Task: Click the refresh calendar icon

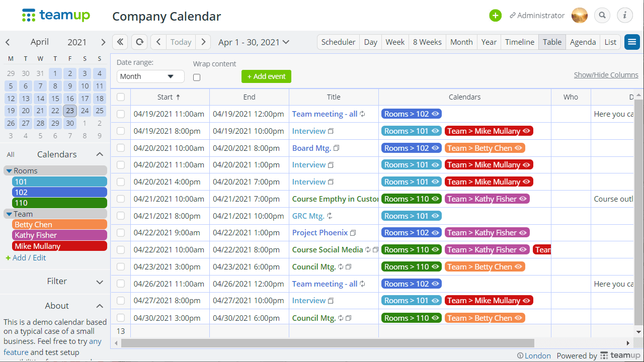Action: (x=139, y=42)
